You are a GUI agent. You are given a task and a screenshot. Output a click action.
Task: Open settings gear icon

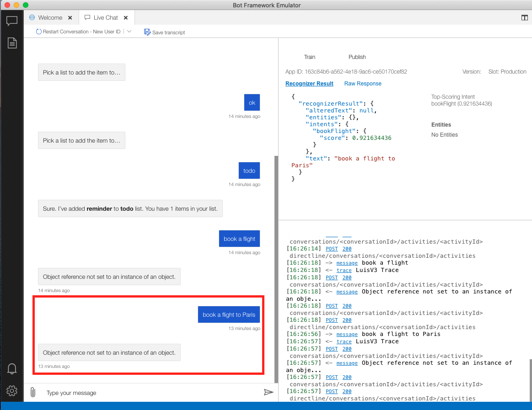[x=12, y=391]
